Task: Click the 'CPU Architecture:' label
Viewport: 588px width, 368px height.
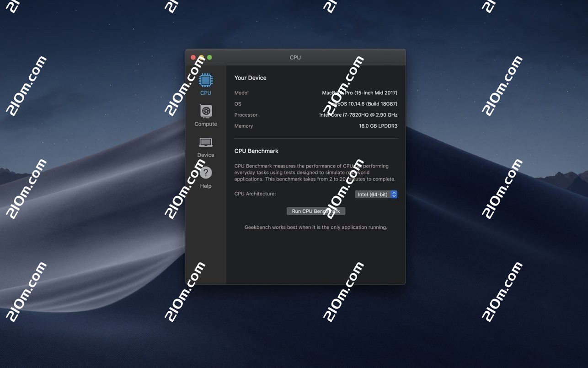Action: [255, 194]
